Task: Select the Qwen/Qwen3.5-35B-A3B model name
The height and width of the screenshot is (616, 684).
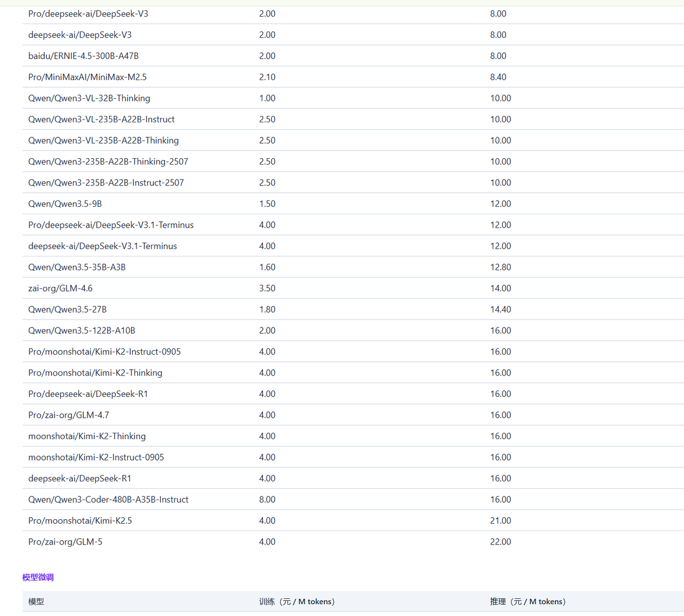Action: pos(77,267)
